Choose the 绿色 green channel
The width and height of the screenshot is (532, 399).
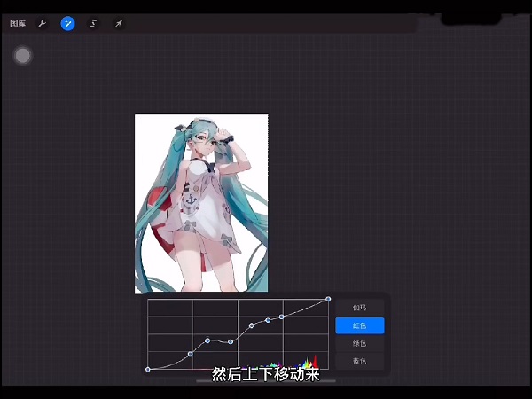(x=359, y=343)
